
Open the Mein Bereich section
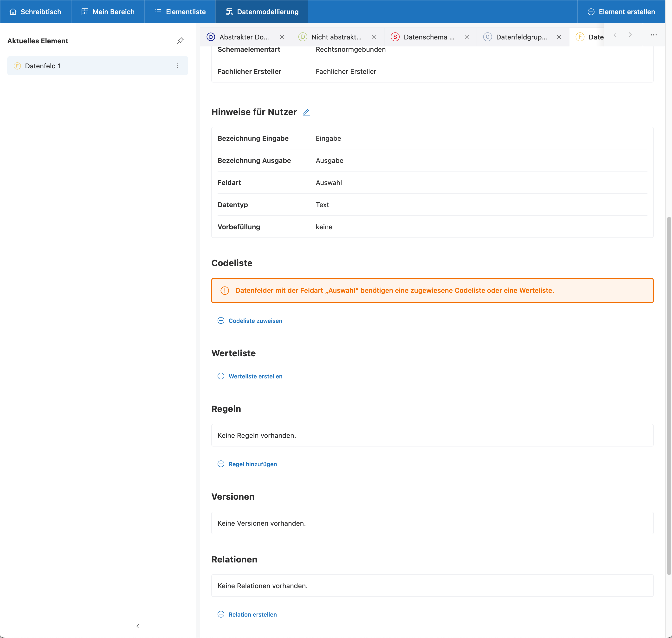tap(108, 12)
